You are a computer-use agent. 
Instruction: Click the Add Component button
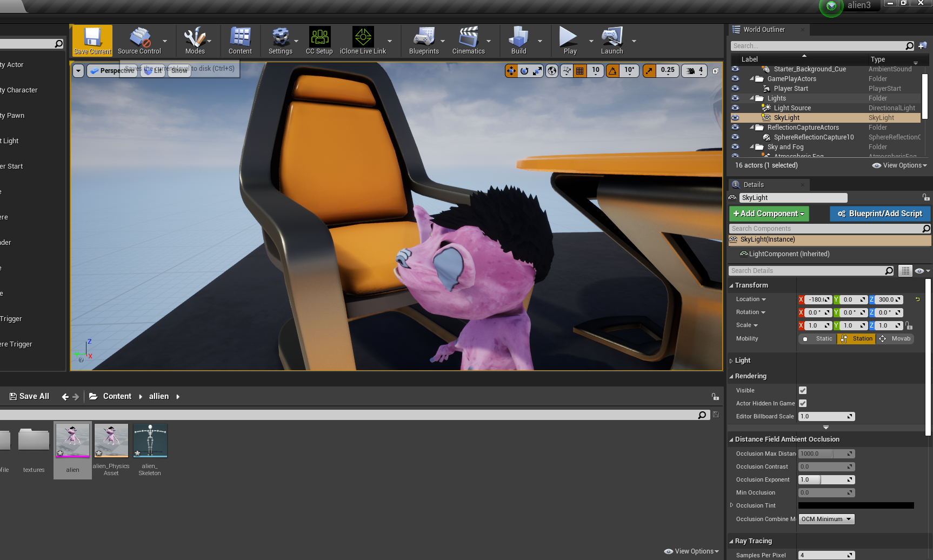769,214
